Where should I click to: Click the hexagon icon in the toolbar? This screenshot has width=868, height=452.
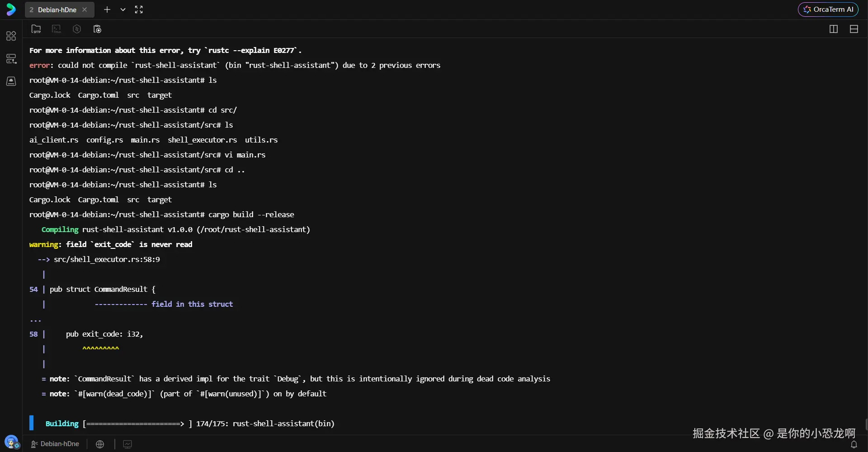pyautogui.click(x=77, y=29)
